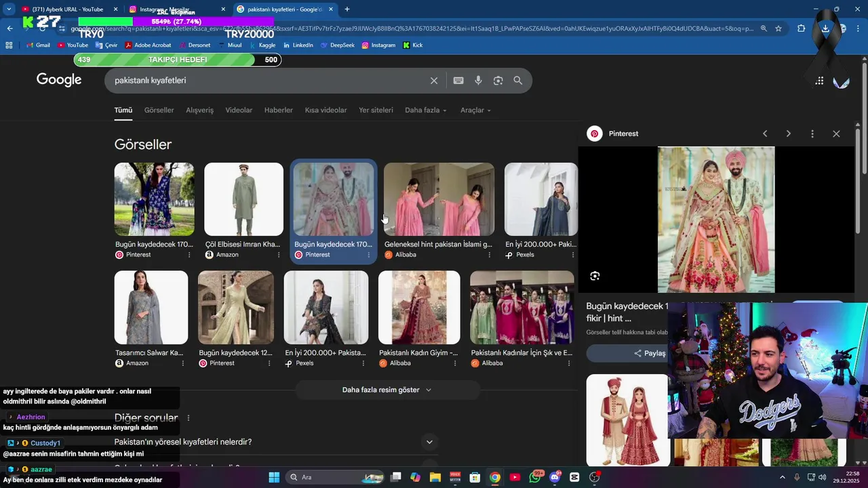Open Pakistanlı Kadın Giyim Alibaba thumbnail
This screenshot has width=868, height=488.
(419, 308)
